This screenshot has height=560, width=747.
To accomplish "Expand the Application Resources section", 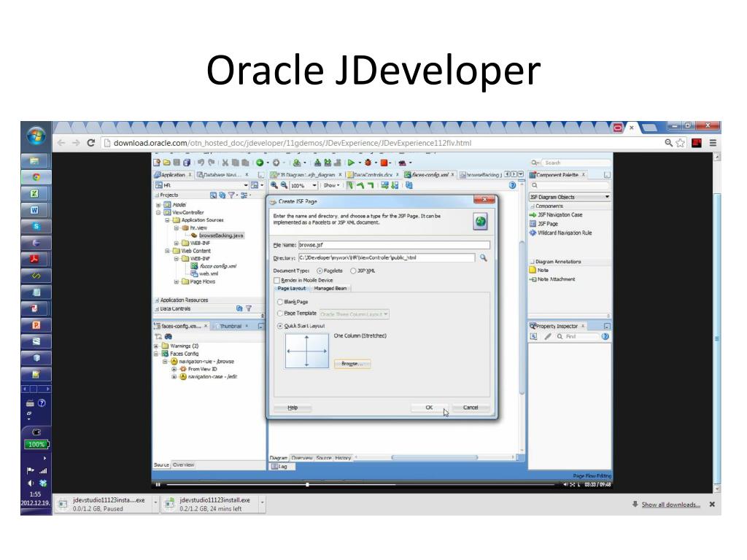I will coord(158,300).
